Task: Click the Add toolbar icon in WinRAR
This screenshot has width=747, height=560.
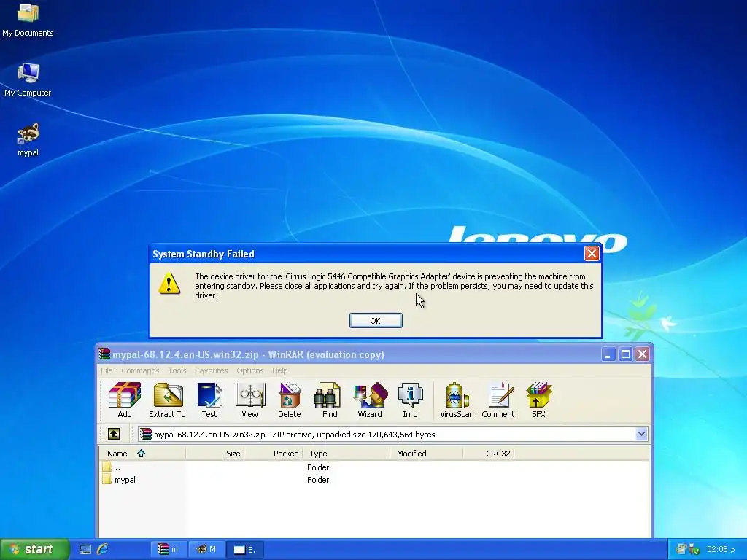Action: (125, 400)
